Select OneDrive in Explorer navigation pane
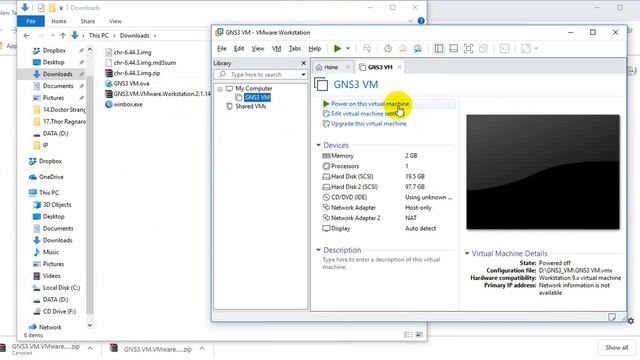The image size is (640, 360). pyautogui.click(x=51, y=177)
